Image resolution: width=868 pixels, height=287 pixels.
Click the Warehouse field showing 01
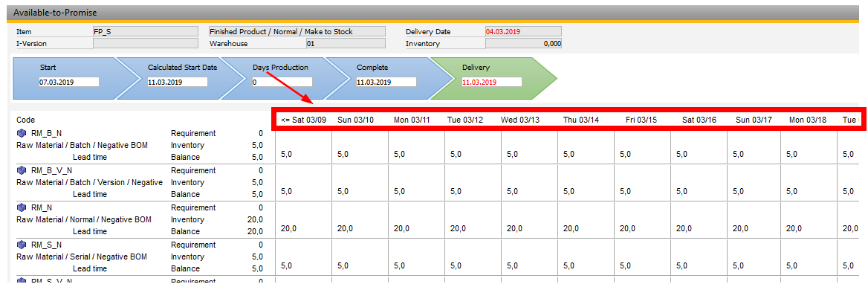click(346, 43)
